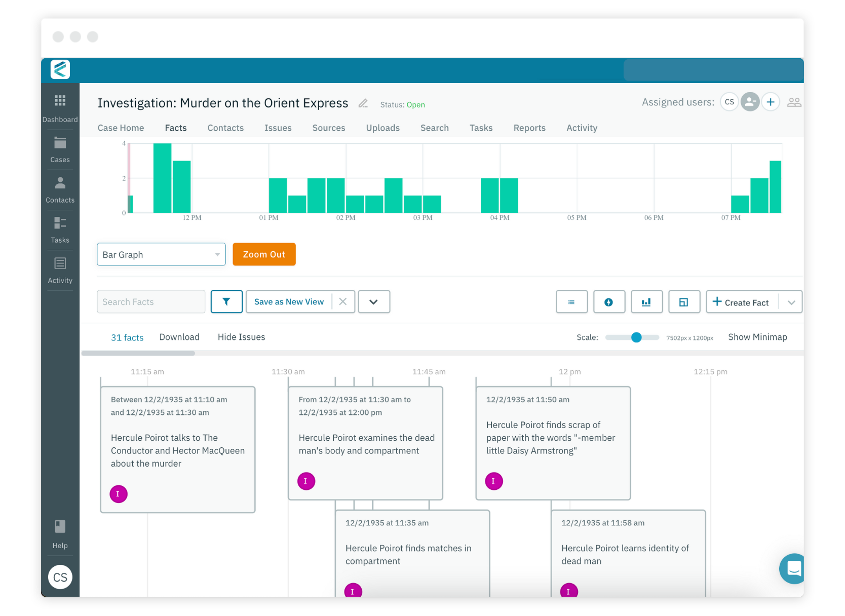845x616 pixels.
Task: Switch facts to list view icon
Action: 571,301
